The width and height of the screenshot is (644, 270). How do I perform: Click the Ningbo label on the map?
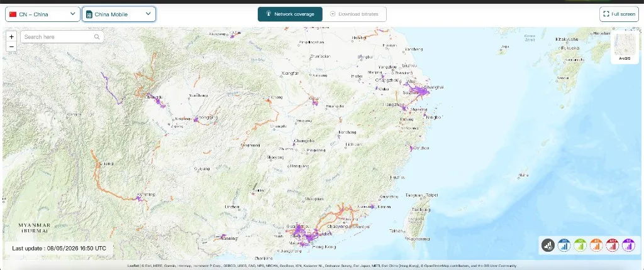tap(433, 117)
